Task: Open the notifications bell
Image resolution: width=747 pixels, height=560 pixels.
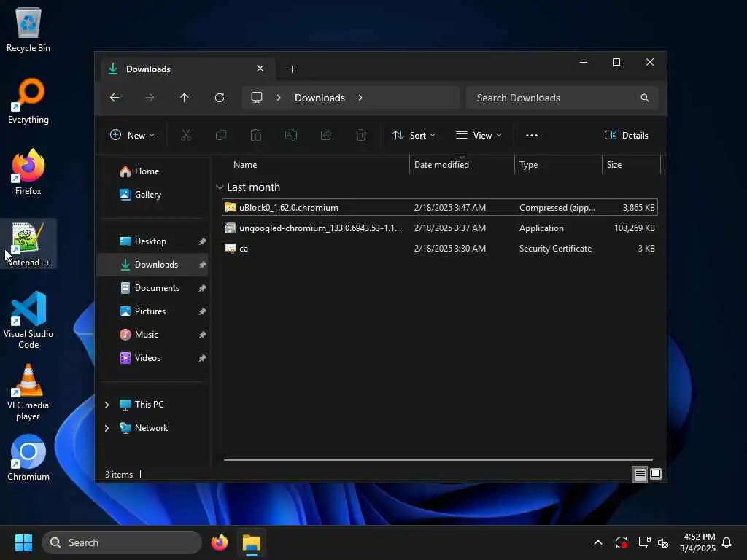Action: (x=727, y=542)
